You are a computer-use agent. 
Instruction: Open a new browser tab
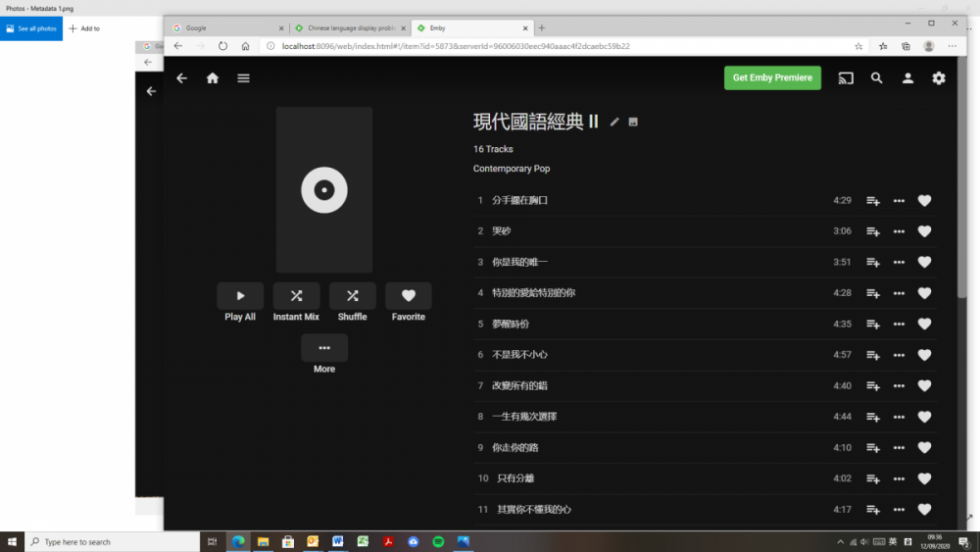(x=542, y=28)
